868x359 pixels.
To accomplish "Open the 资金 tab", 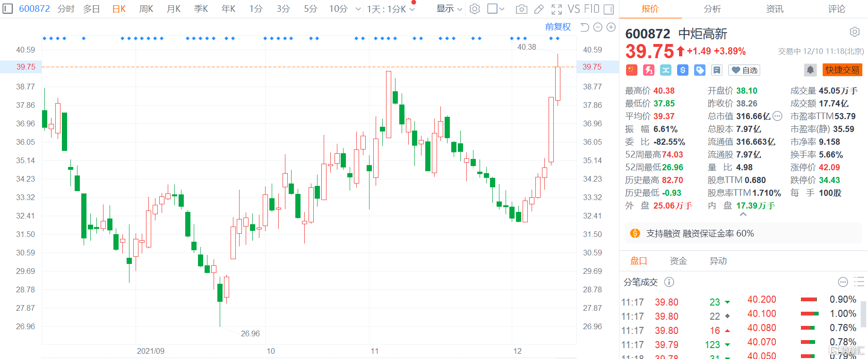I will 678,261.
